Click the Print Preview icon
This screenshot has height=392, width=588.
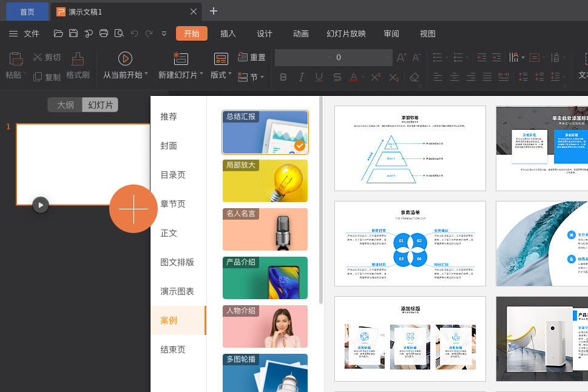119,33
